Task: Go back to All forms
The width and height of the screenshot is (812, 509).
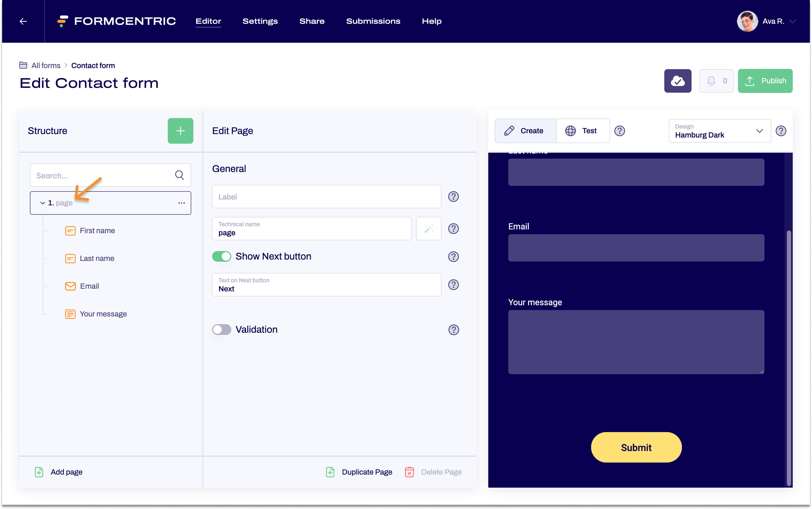Action: coord(45,65)
